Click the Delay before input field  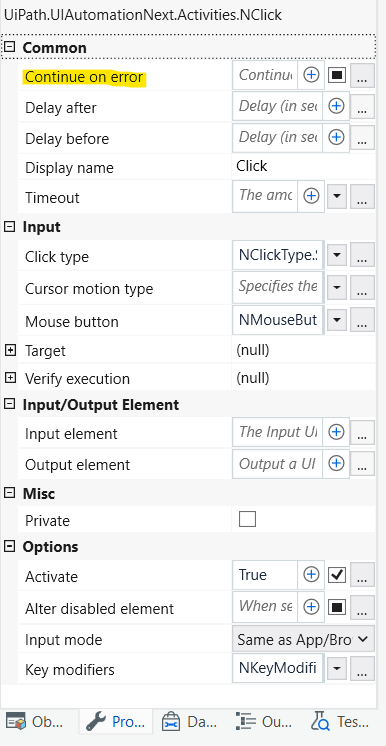[277, 137]
